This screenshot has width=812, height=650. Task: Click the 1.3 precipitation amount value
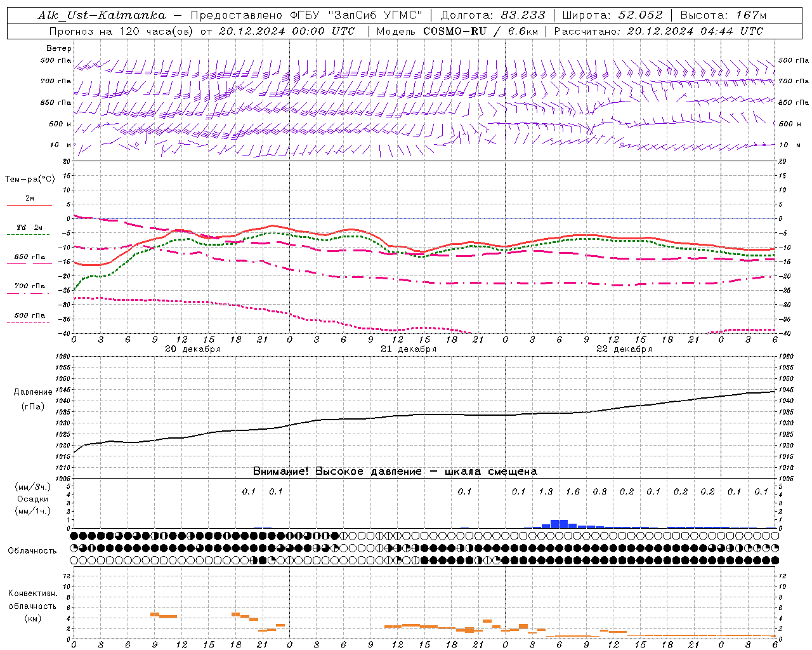click(546, 491)
